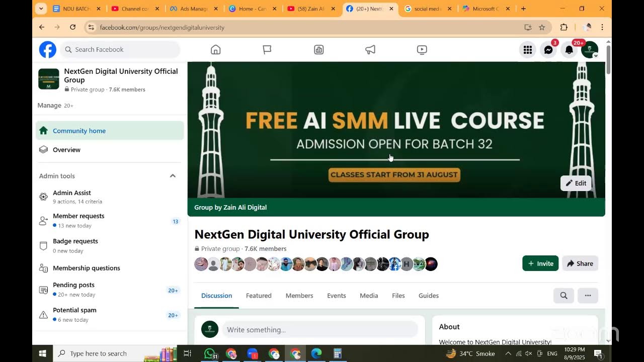The height and width of the screenshot is (362, 644).
Task: Search within the group magnifier button
Action: (563, 296)
